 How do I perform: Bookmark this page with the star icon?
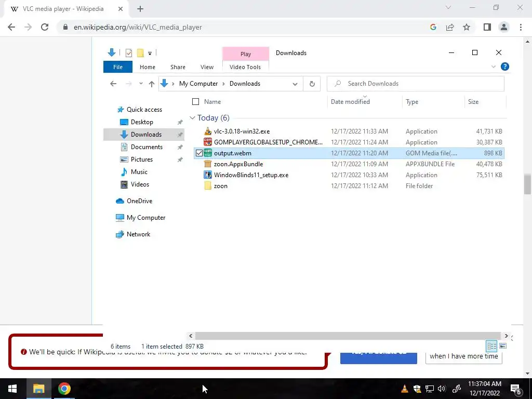(x=467, y=27)
